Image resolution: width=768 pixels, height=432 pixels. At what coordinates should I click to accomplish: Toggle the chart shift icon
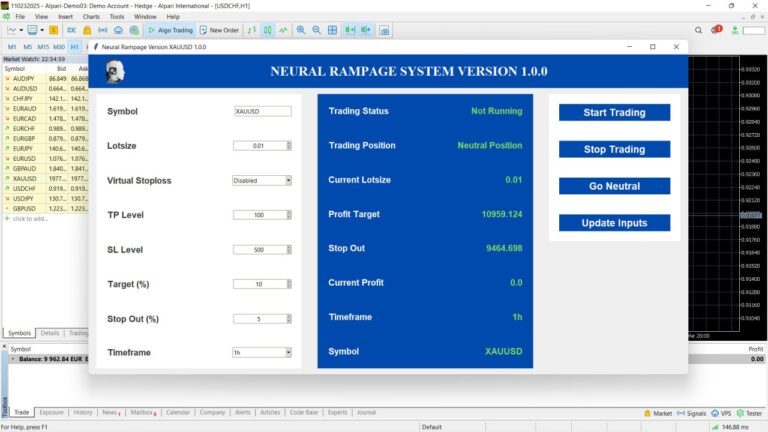coord(366,30)
